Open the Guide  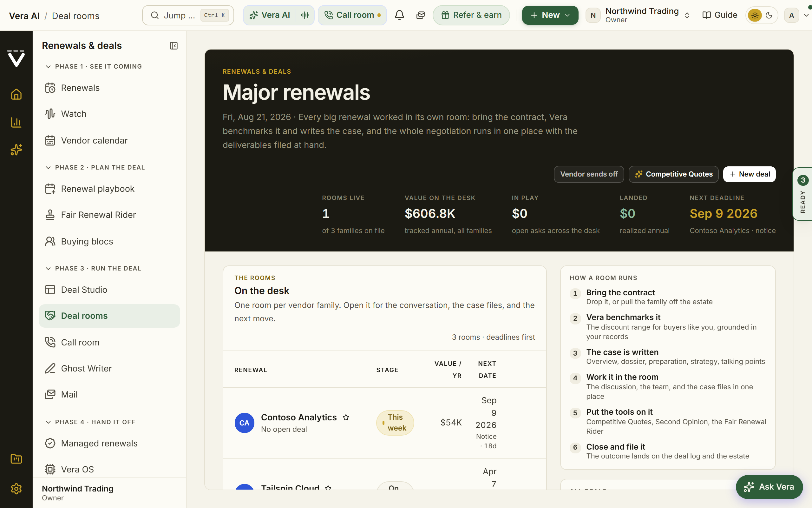(x=719, y=15)
